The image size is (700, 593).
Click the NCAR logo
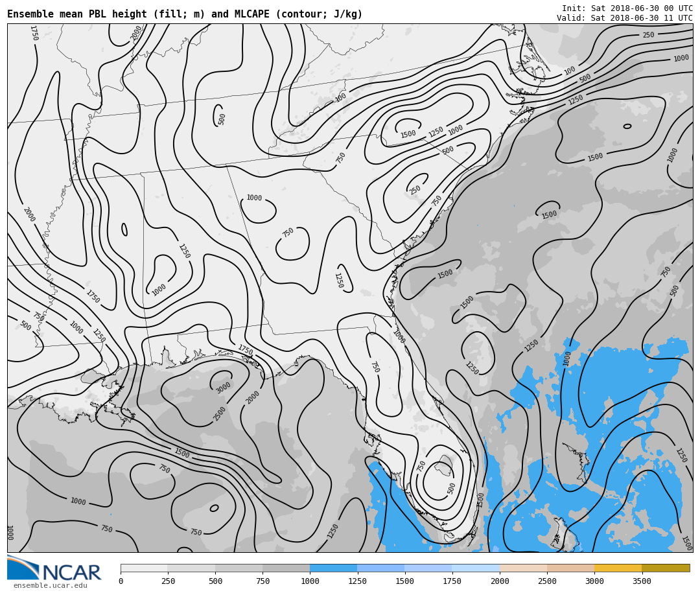[x=54, y=568]
